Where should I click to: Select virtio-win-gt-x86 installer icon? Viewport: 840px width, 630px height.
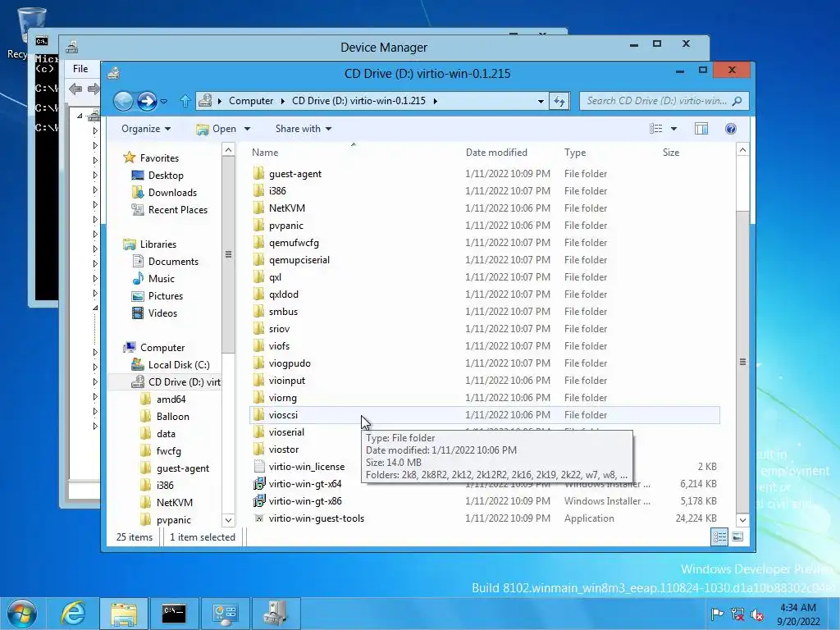(259, 501)
